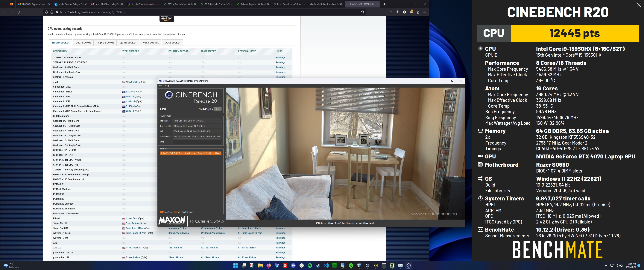Switch to EFT on Boundaries tab

point(180,4)
